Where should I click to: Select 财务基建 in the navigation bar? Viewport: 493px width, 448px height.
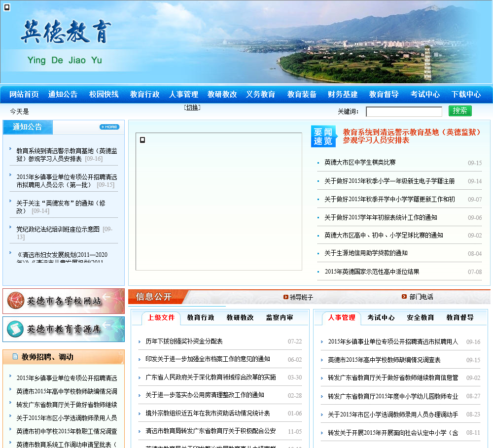(x=343, y=94)
